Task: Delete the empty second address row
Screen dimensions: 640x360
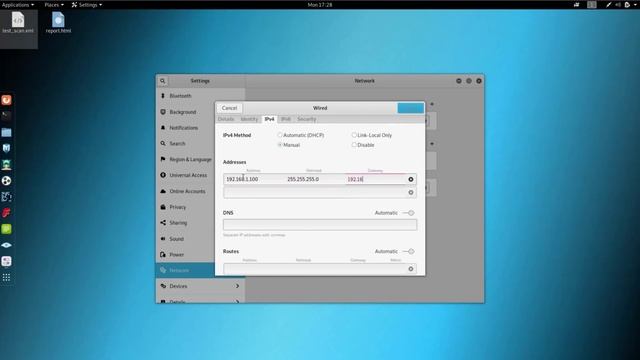Action: coord(411,192)
